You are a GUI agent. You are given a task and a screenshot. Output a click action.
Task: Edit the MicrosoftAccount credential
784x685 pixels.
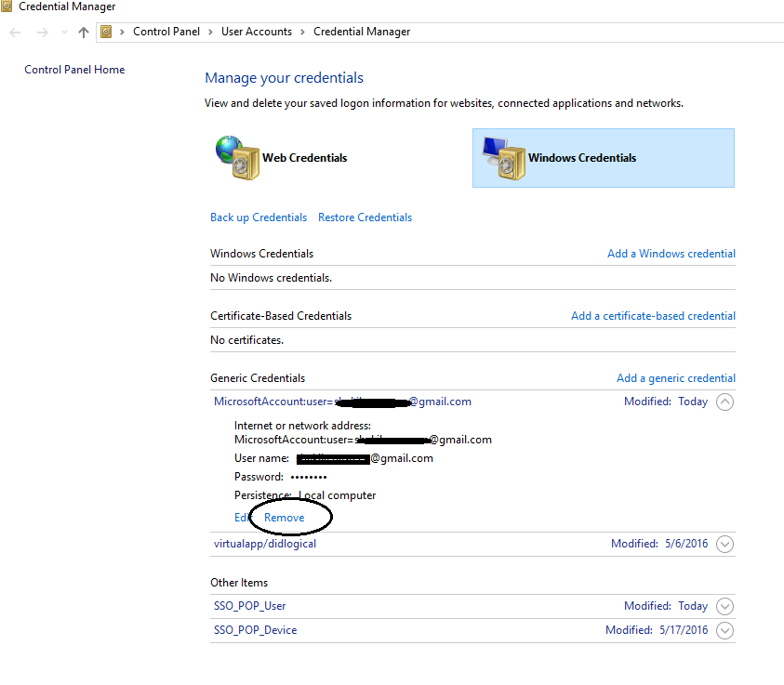click(x=242, y=517)
